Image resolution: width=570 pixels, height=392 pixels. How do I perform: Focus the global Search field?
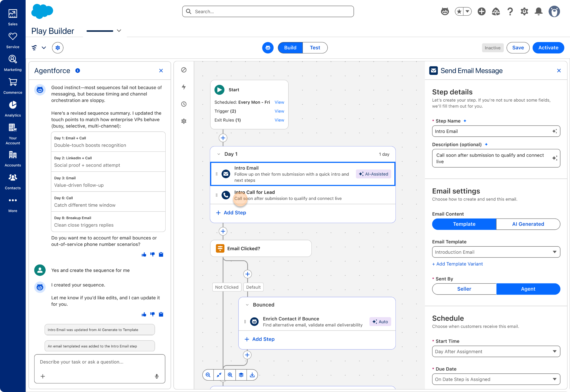point(268,11)
